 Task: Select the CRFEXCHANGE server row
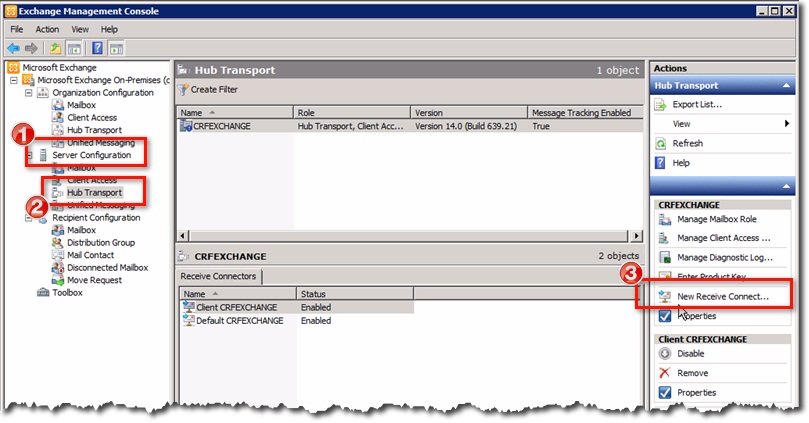tap(410, 126)
